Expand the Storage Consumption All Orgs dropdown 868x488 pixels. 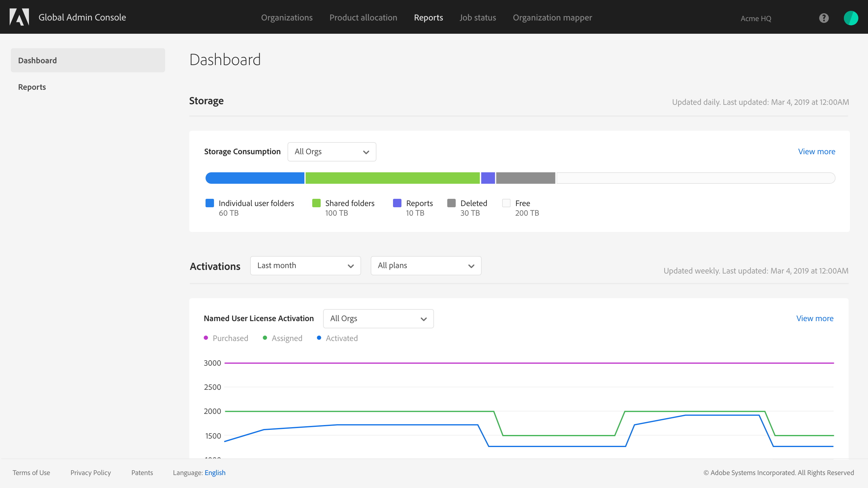pos(332,152)
